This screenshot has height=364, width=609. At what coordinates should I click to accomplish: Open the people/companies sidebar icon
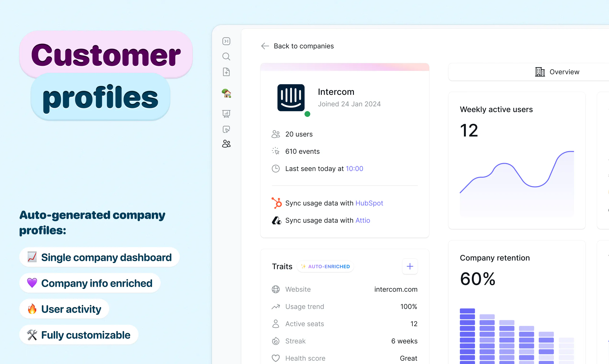click(x=226, y=144)
